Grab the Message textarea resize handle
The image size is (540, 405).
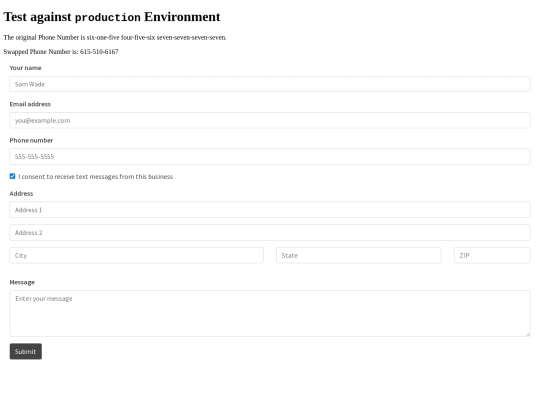point(528,334)
